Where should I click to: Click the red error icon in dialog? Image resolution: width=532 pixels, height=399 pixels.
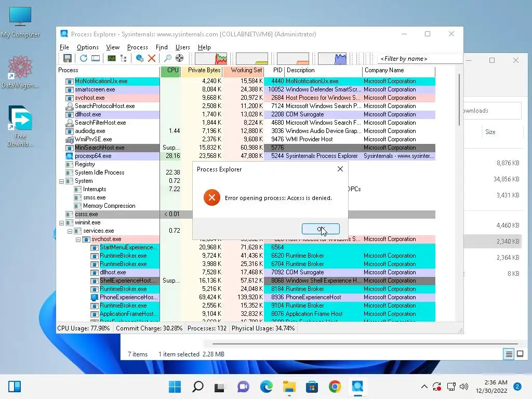pyautogui.click(x=212, y=197)
